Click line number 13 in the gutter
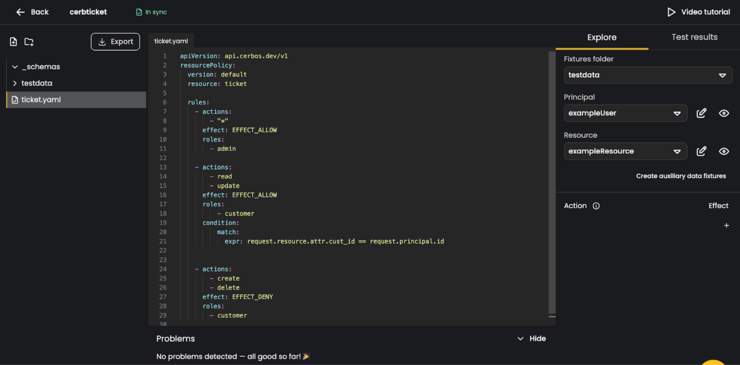Viewport: 740px width, 365px height. click(163, 167)
